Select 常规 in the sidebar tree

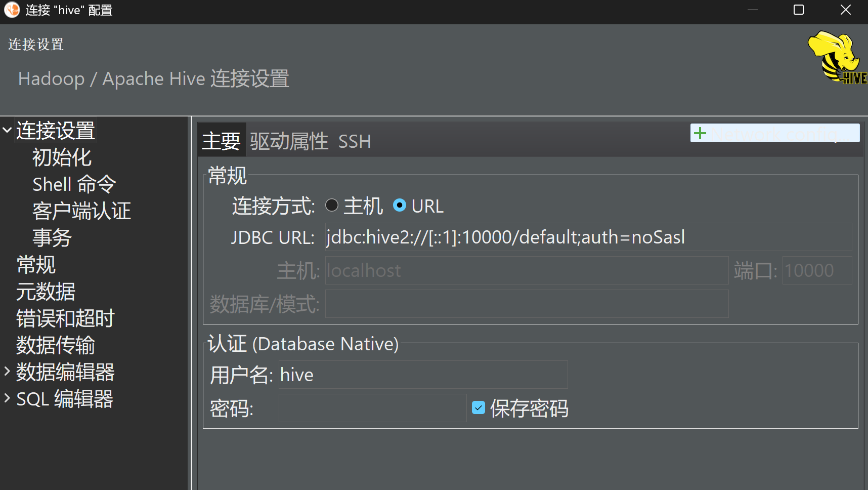[36, 265]
